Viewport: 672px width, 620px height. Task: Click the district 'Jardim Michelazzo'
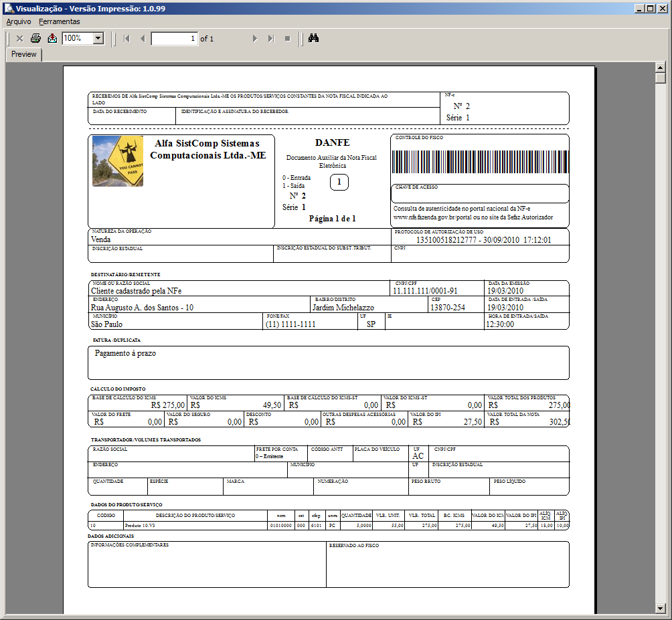(343, 308)
